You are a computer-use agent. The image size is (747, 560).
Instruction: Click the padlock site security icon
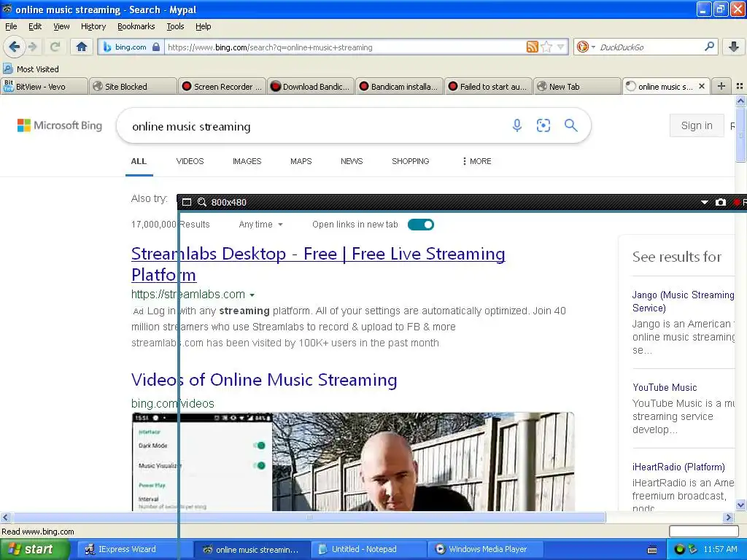pos(156,47)
